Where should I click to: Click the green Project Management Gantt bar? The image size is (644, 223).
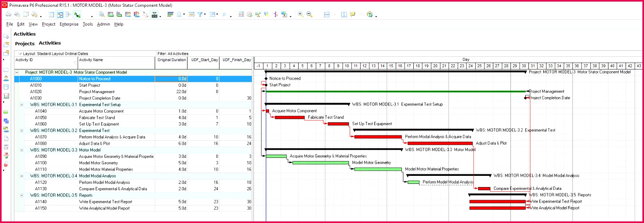tap(396, 92)
